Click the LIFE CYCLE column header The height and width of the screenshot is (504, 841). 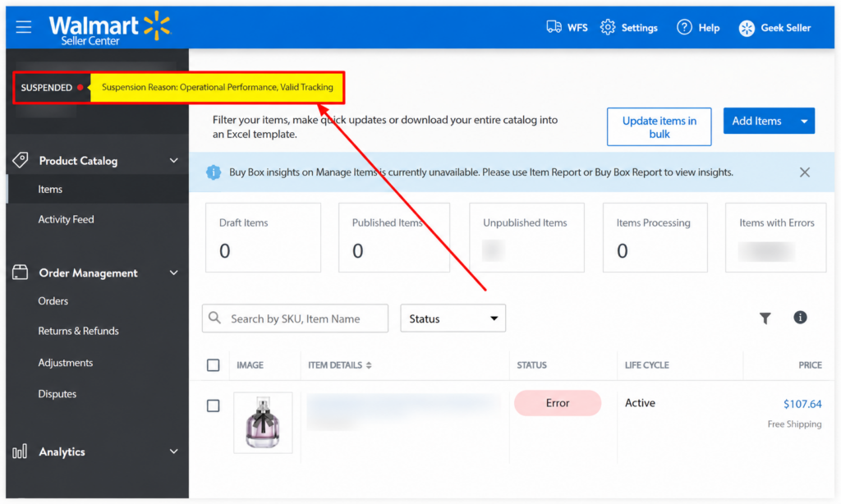tap(646, 365)
